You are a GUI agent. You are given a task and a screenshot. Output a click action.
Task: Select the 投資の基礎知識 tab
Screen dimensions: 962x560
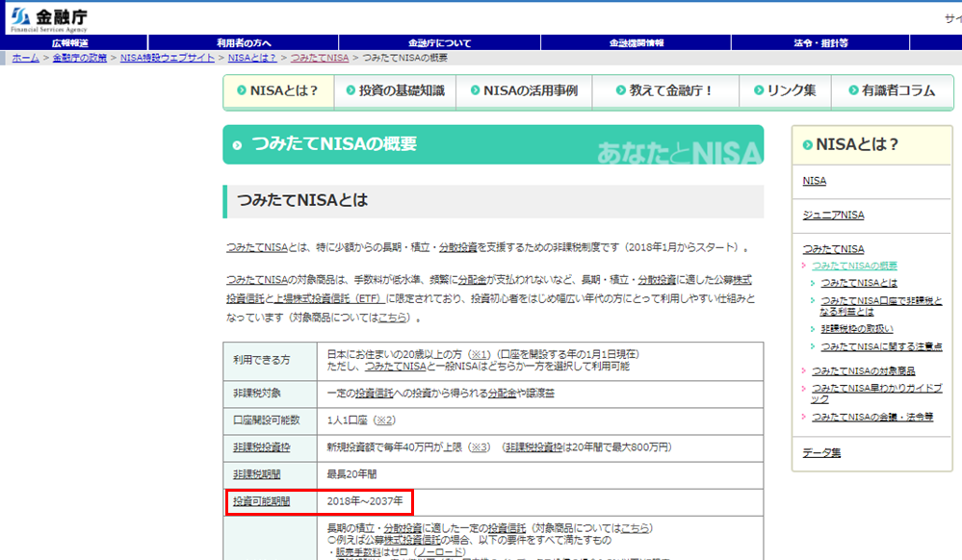tap(395, 90)
